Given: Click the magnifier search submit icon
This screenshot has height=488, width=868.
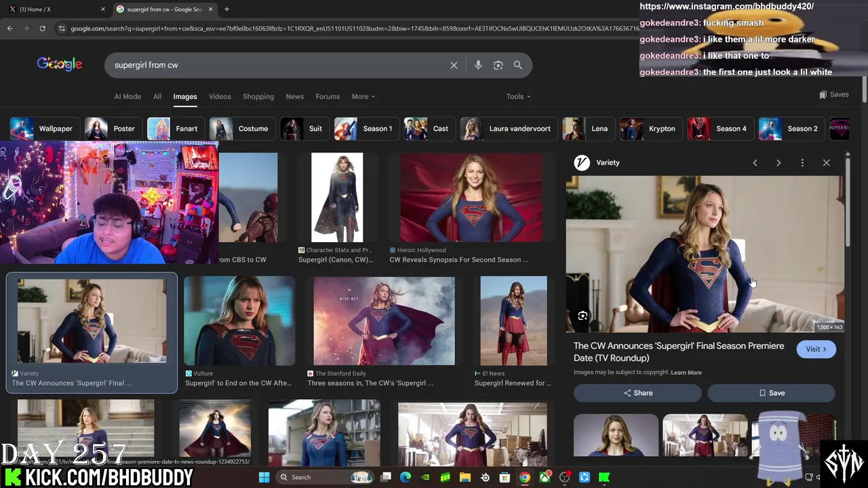Looking at the screenshot, I should 518,65.
